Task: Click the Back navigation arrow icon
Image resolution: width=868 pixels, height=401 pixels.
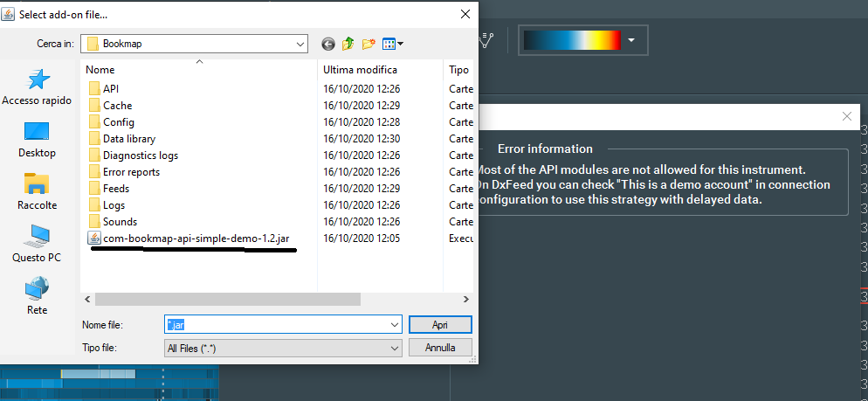Action: point(328,43)
